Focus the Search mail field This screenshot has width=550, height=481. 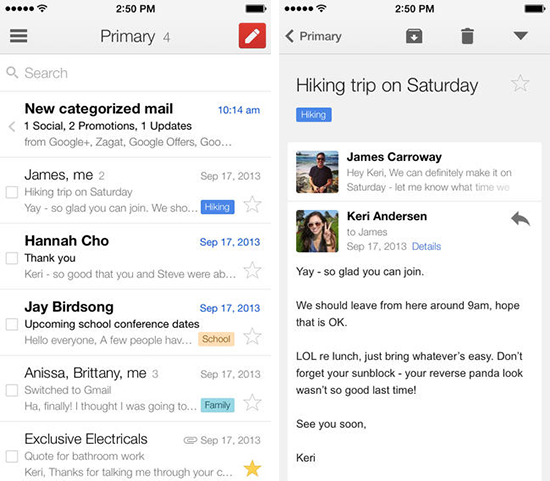click(135, 73)
